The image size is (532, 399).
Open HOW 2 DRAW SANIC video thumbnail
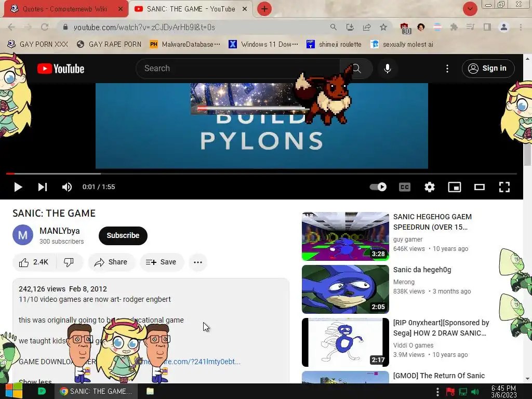point(345,342)
